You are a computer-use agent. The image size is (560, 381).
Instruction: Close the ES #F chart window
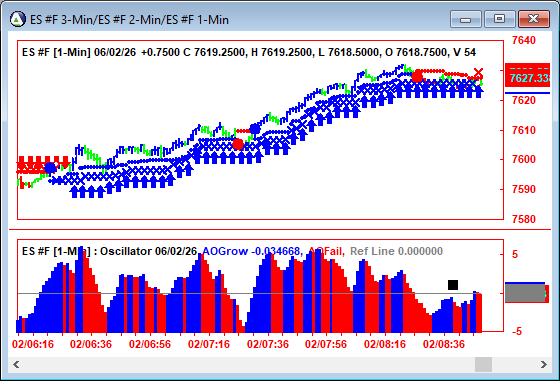pos(534,19)
